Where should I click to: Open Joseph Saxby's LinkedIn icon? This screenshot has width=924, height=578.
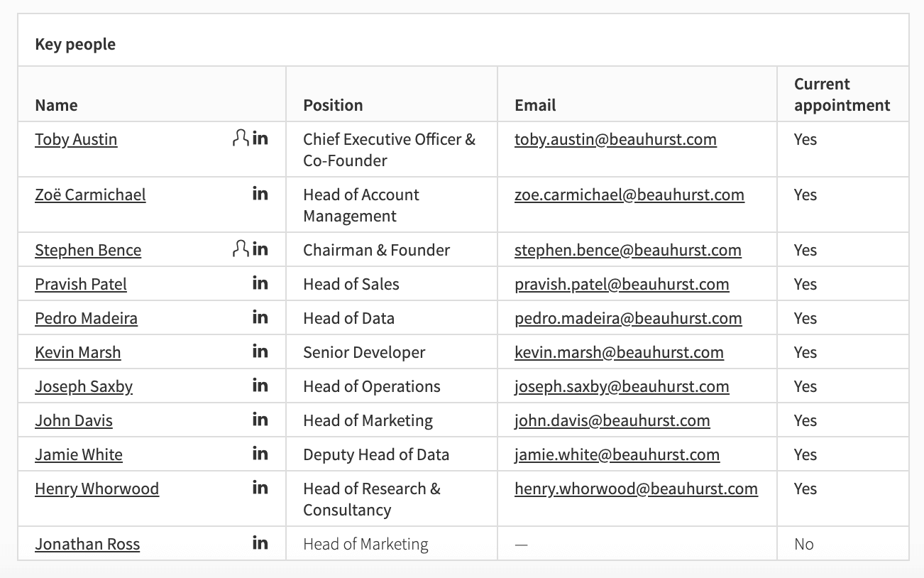pos(260,386)
